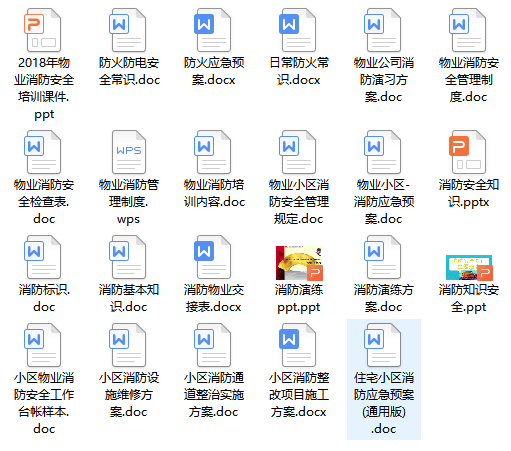This screenshot has height=451, width=511.
Task: Select the 防火应急预案.docx document icon
Action: pos(213,30)
